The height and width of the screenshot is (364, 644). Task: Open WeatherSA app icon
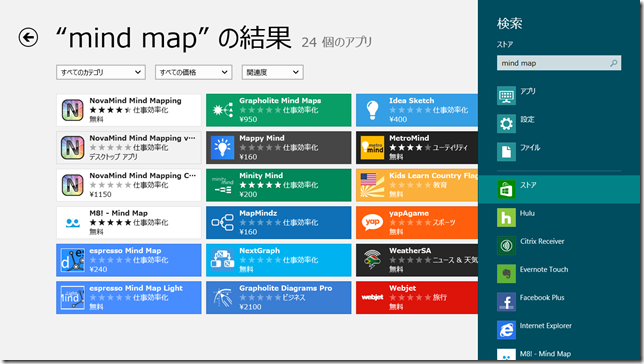[373, 260]
